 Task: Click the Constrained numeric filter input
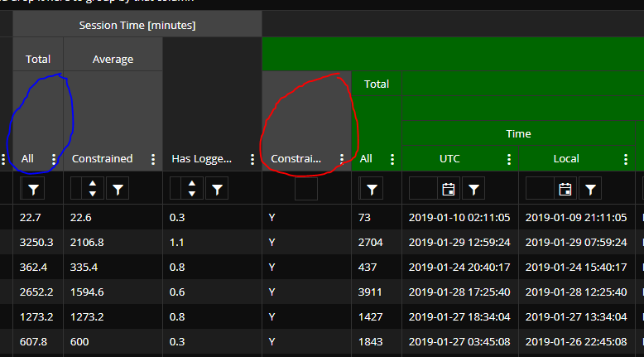[x=78, y=189]
